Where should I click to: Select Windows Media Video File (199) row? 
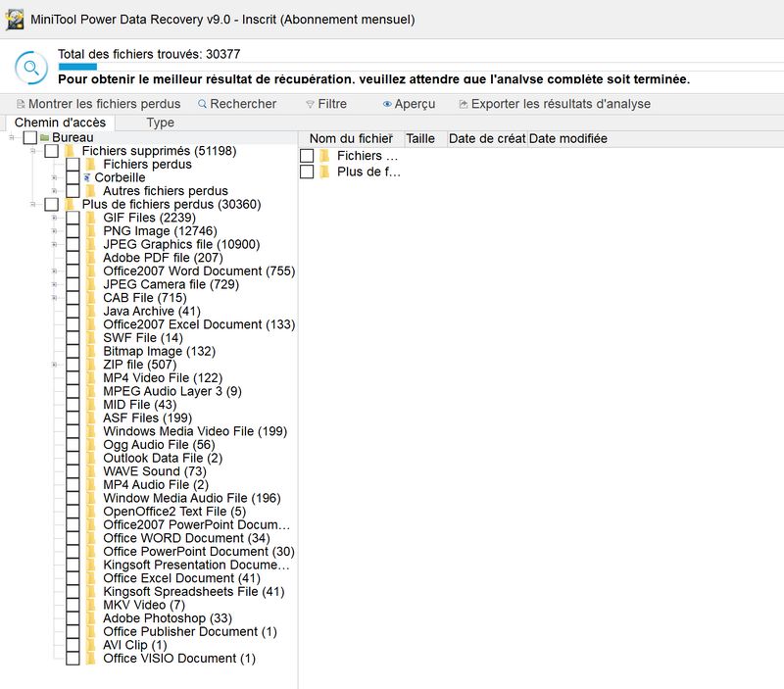coord(195,431)
